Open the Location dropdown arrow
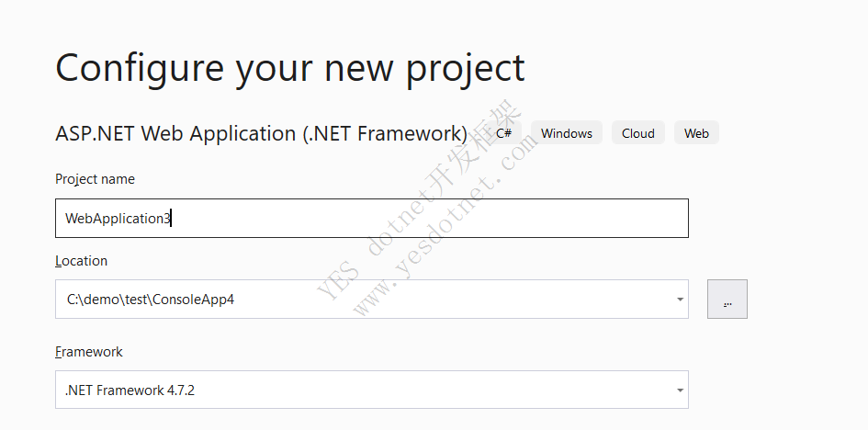 pyautogui.click(x=680, y=300)
